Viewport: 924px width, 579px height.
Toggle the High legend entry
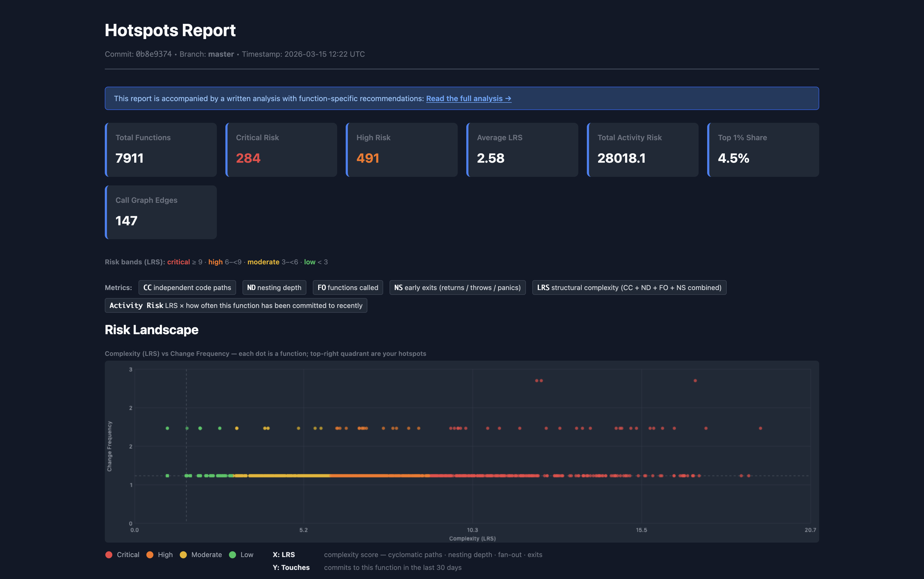coord(160,554)
